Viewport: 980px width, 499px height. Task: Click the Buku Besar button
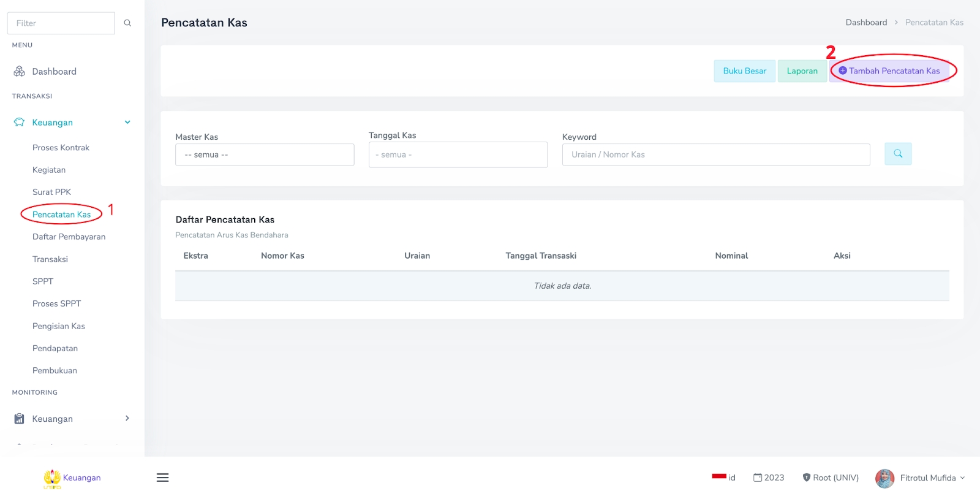coord(744,71)
